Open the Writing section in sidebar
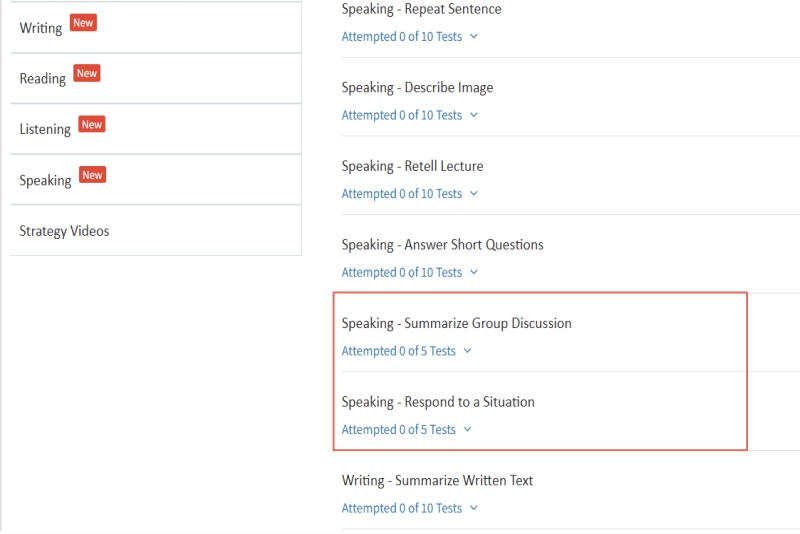 [41, 28]
